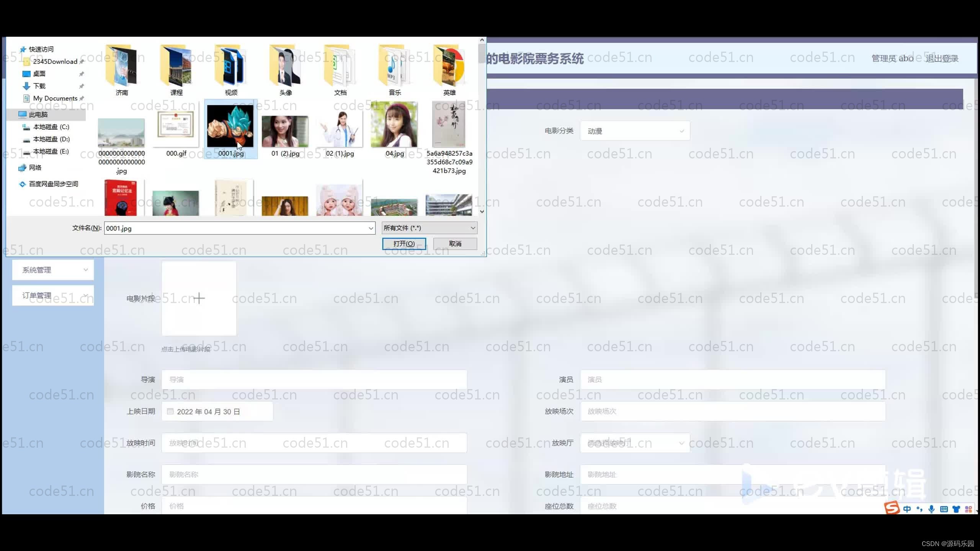Open the 电影分类 dropdown showing 动漫
The image size is (980, 551).
coord(635,130)
